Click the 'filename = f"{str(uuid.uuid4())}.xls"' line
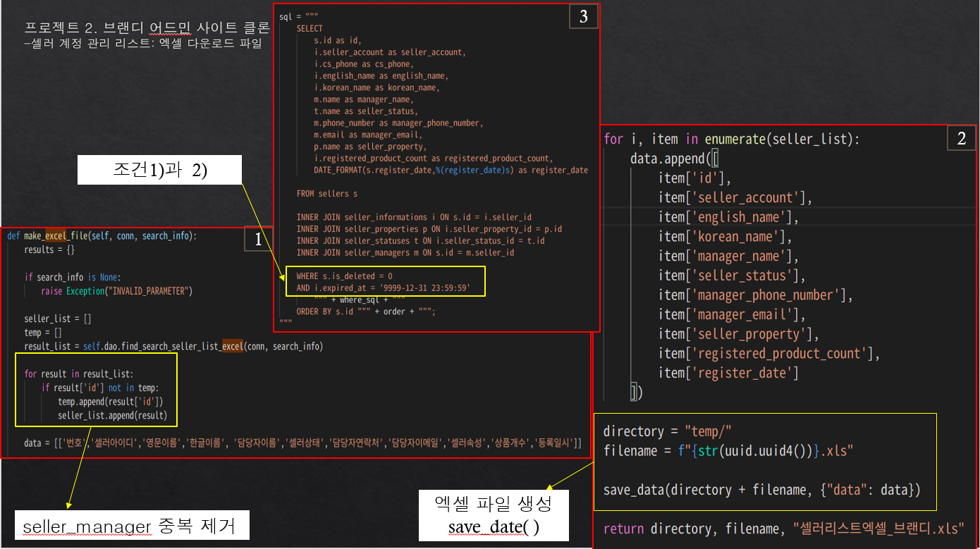Viewport: 980px width, 549px height. pos(729,450)
